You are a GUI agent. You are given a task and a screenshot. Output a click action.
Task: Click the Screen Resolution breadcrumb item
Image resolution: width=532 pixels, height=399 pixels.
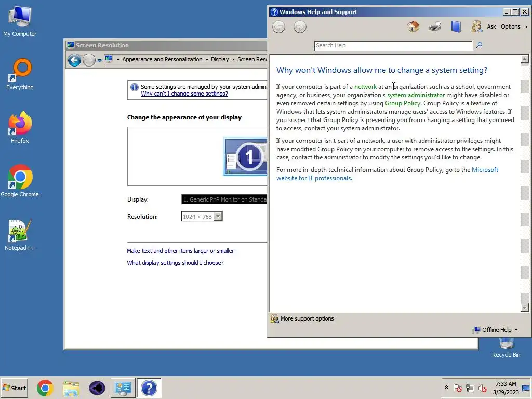[x=252, y=59]
